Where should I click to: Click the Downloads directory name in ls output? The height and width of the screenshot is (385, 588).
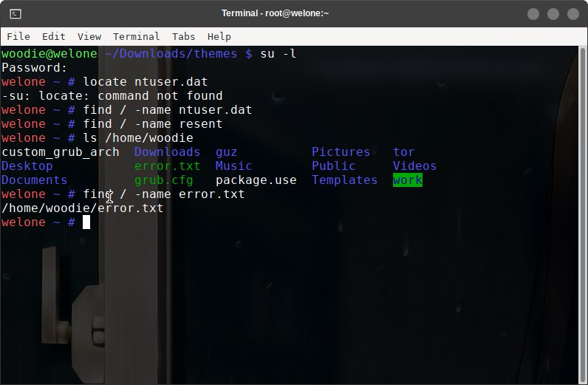point(167,152)
